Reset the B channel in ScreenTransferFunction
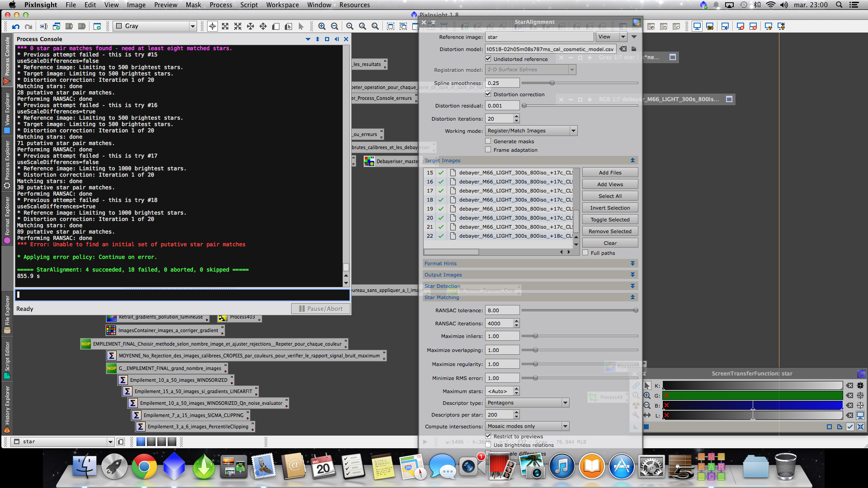868x488 pixels. tap(850, 405)
